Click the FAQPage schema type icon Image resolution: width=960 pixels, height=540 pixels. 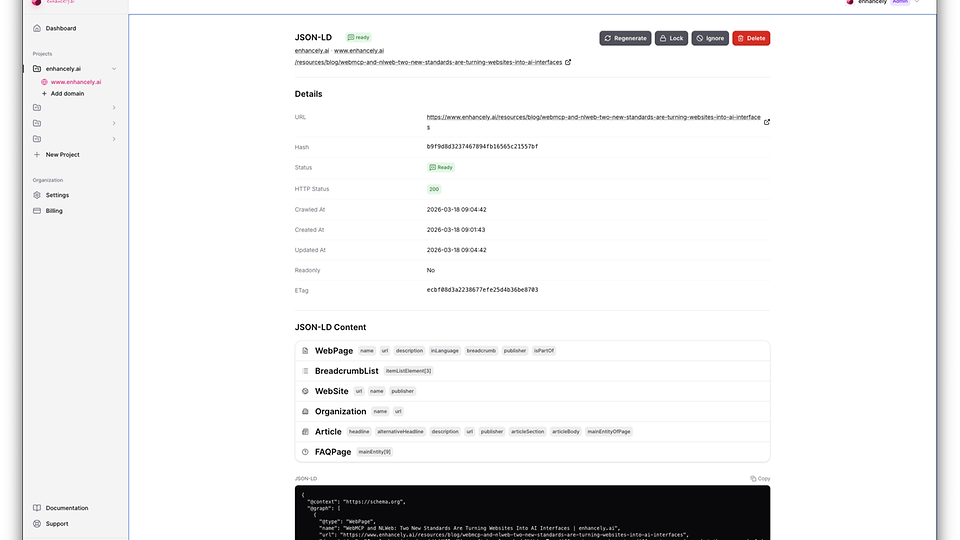(x=305, y=452)
